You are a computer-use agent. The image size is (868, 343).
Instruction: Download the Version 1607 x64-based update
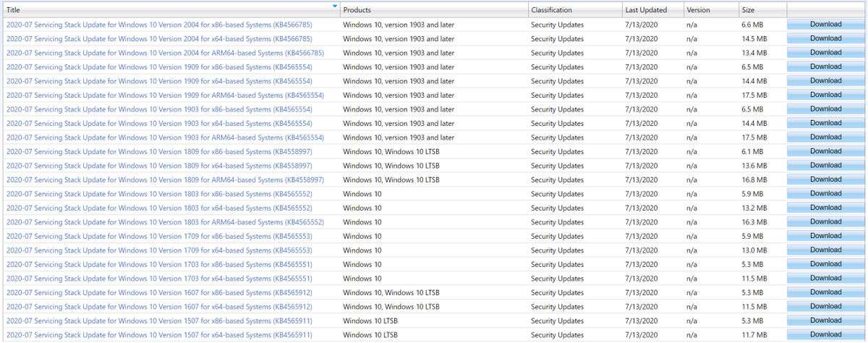coord(825,306)
